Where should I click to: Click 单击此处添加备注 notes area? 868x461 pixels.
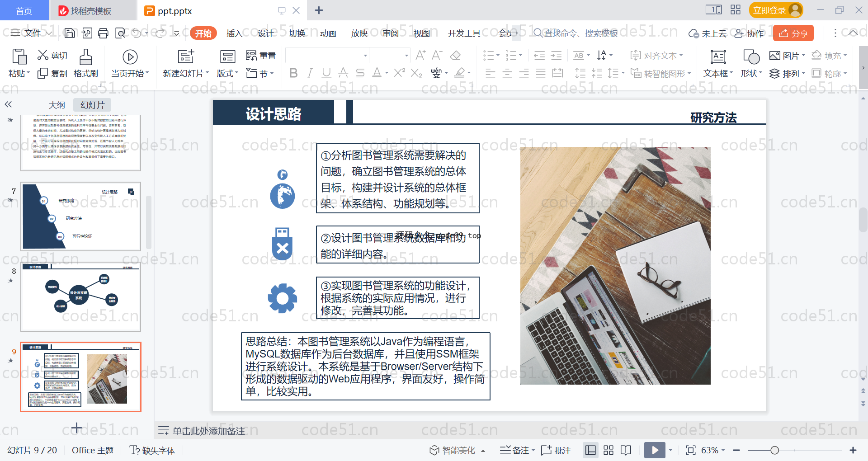(209, 431)
